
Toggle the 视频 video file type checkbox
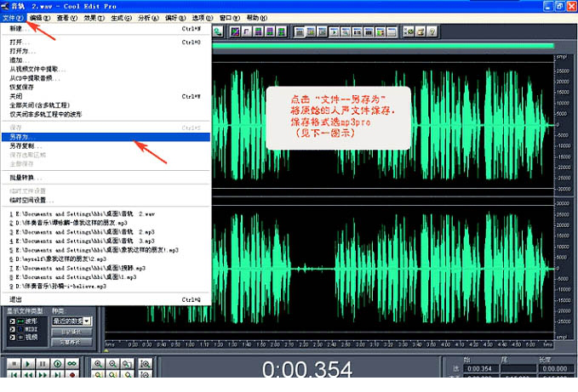[x=13, y=337]
